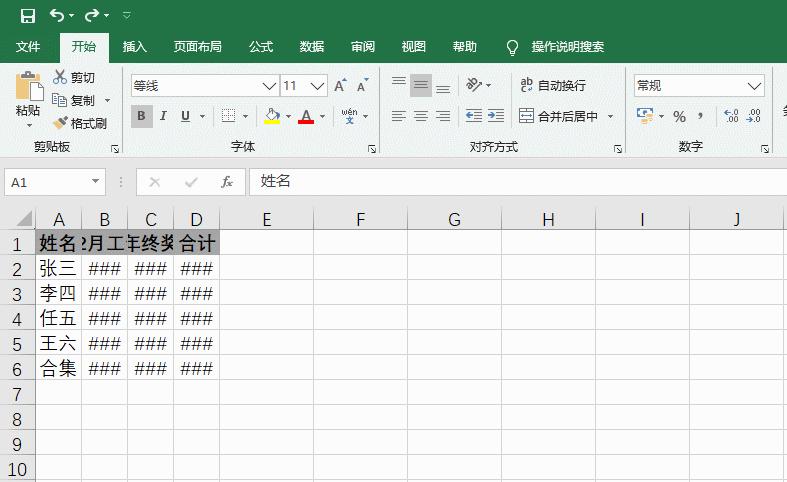787x482 pixels.
Task: Apply comma style
Action: coord(701,116)
